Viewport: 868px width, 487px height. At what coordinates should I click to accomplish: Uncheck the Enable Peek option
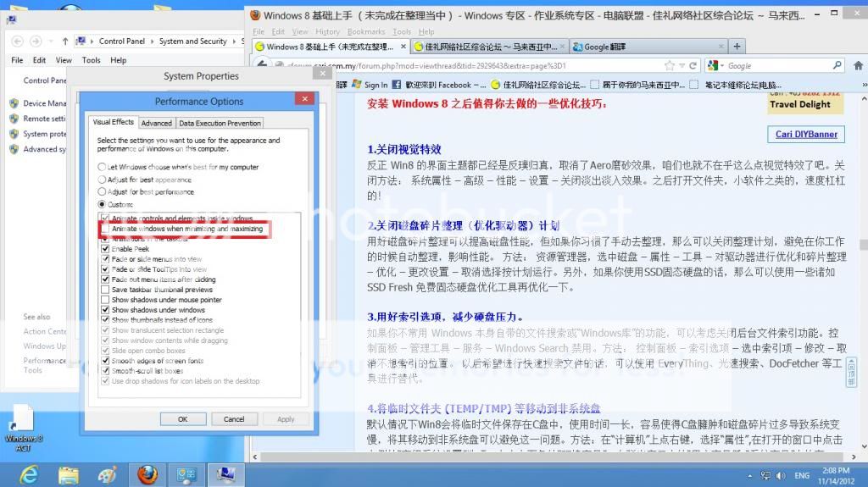coord(104,249)
